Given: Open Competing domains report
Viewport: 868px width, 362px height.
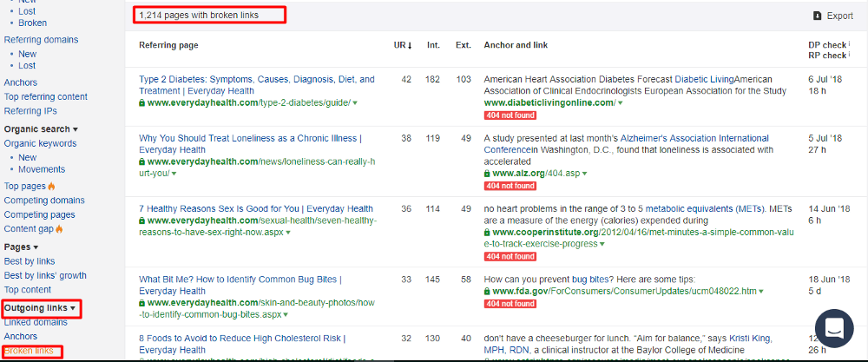Looking at the screenshot, I should [44, 201].
